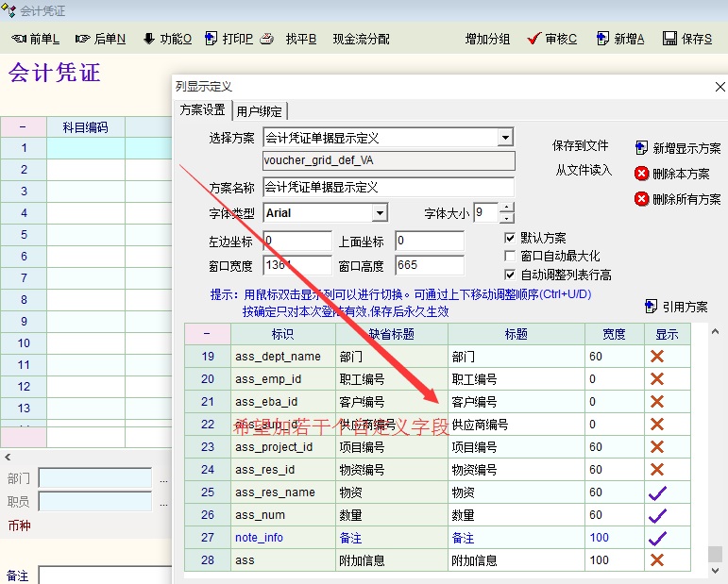
Task: Increase font size with 字体大小 spinner up arrow
Action: (507, 209)
